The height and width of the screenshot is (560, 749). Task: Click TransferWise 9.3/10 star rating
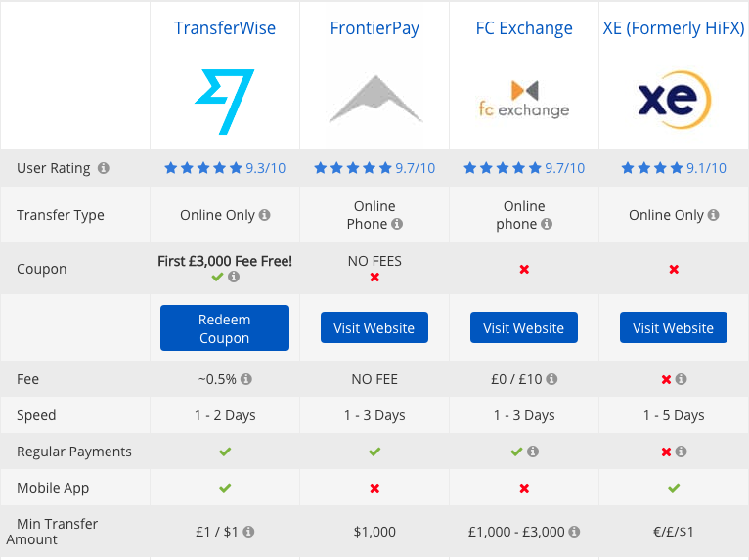pyautogui.click(x=225, y=168)
